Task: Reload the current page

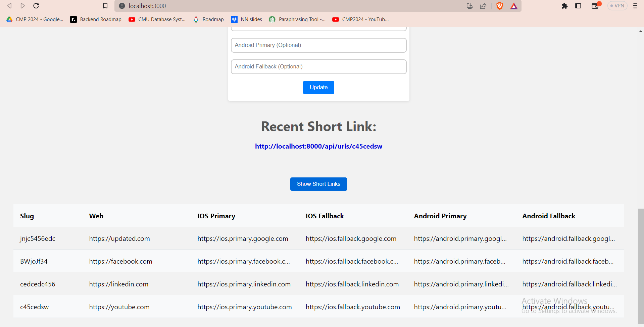Action: coord(36,6)
